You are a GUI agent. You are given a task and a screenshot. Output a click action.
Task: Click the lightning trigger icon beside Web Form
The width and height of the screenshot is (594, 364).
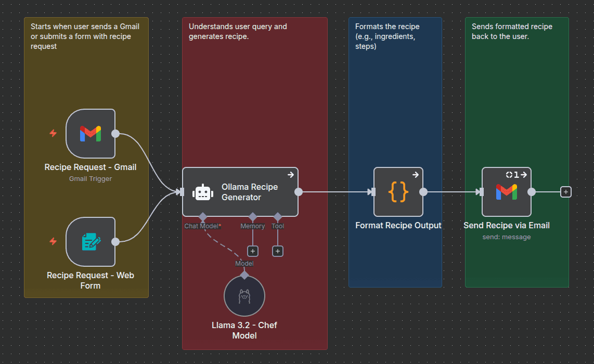coord(53,241)
